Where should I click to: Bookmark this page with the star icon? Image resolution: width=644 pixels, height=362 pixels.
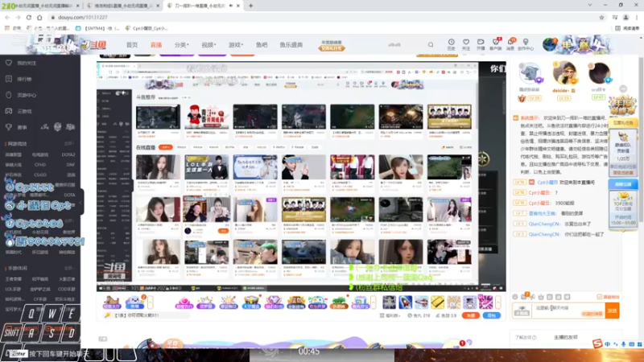click(x=601, y=17)
